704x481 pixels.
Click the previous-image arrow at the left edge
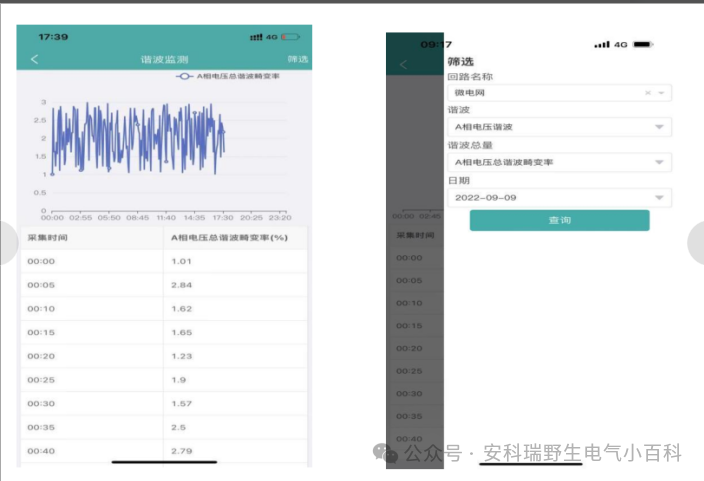click(x=8, y=243)
